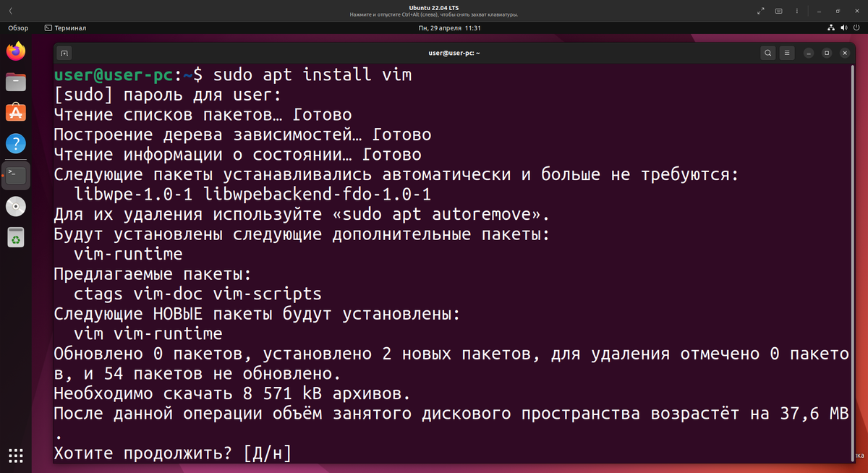Click the line Следующие НОВЫЕ пакеты будут установлены:
This screenshot has width=868, height=473.
click(258, 315)
